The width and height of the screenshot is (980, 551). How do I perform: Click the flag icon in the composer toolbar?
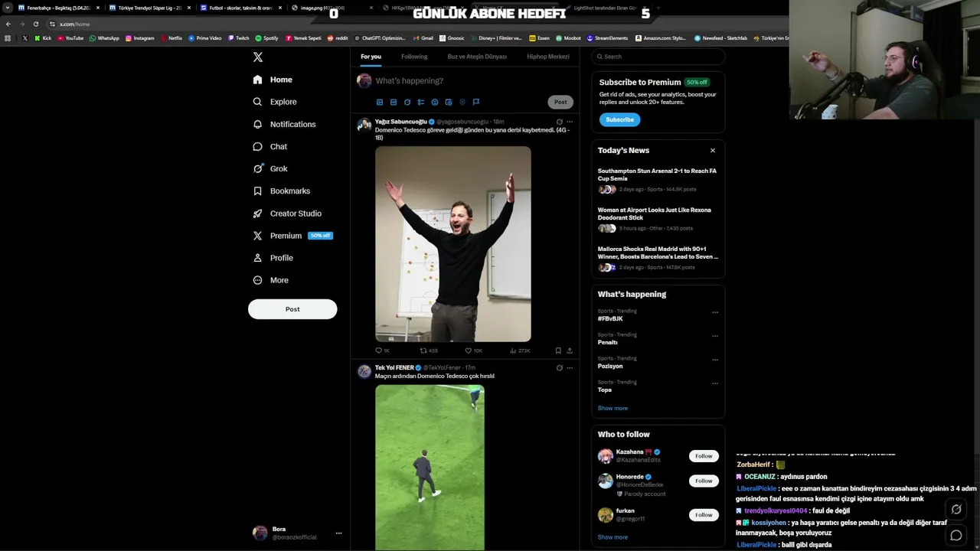click(476, 102)
